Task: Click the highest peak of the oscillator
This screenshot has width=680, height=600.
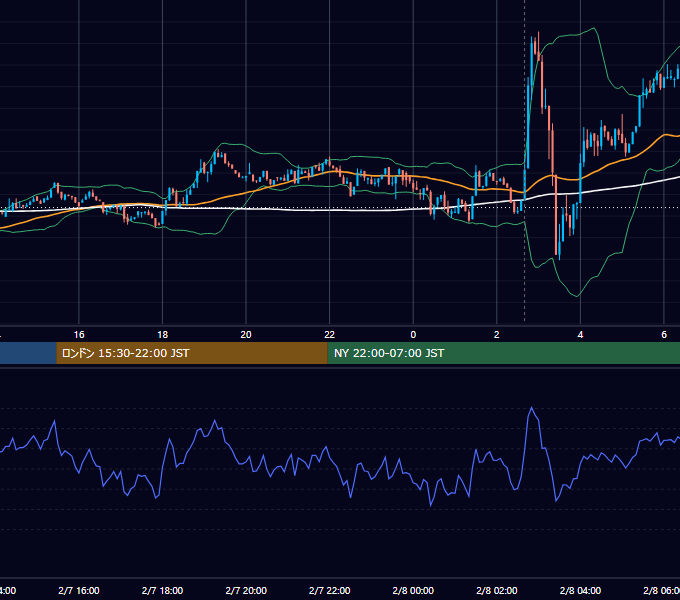Action: click(532, 408)
